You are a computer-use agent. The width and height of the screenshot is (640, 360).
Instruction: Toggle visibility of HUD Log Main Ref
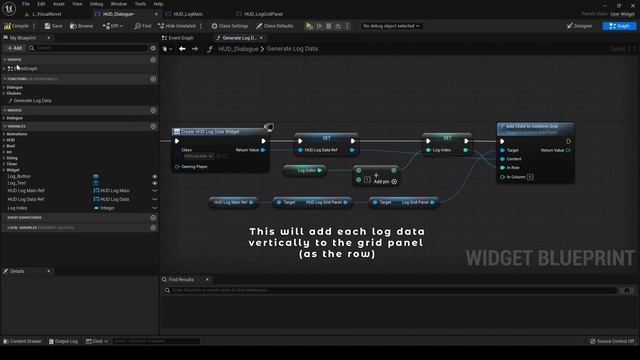(x=155, y=191)
